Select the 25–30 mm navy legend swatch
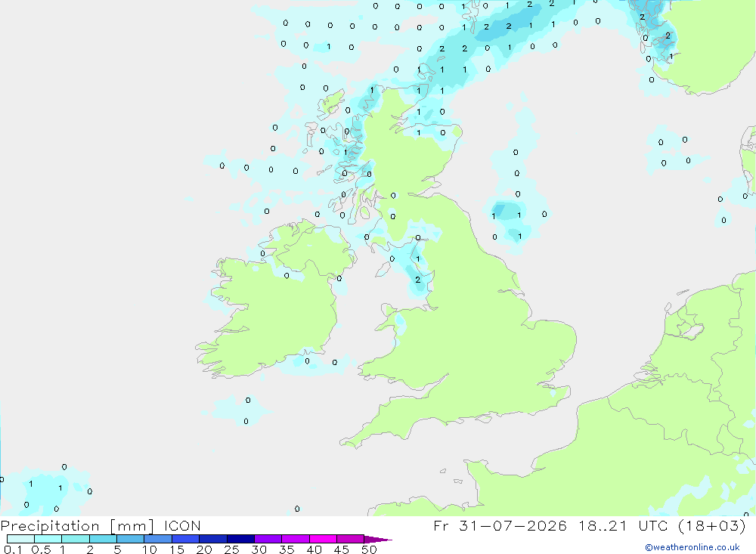The width and height of the screenshot is (756, 554). coord(240,539)
